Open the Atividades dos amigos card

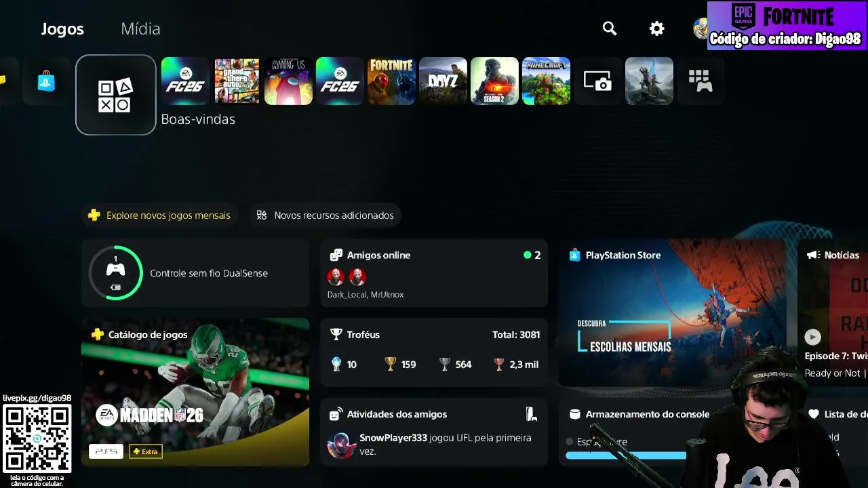click(x=434, y=432)
